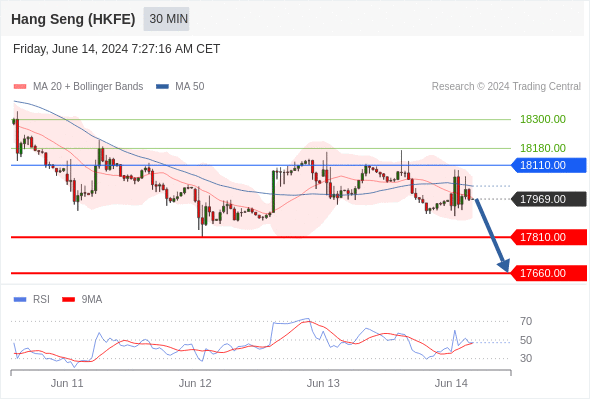
Task: Click the Jun 13 date axis label
Action: 323,383
